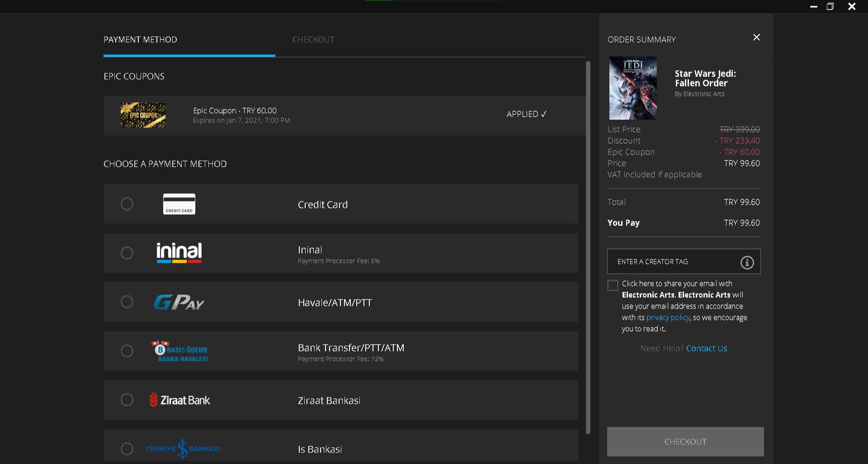Open the Contact Us link
This screenshot has width=868, height=464.
(x=707, y=348)
